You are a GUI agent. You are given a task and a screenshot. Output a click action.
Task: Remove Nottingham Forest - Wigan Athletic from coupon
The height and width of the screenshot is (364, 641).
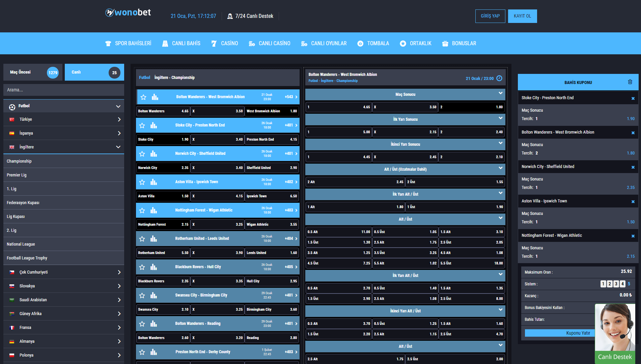click(x=633, y=236)
